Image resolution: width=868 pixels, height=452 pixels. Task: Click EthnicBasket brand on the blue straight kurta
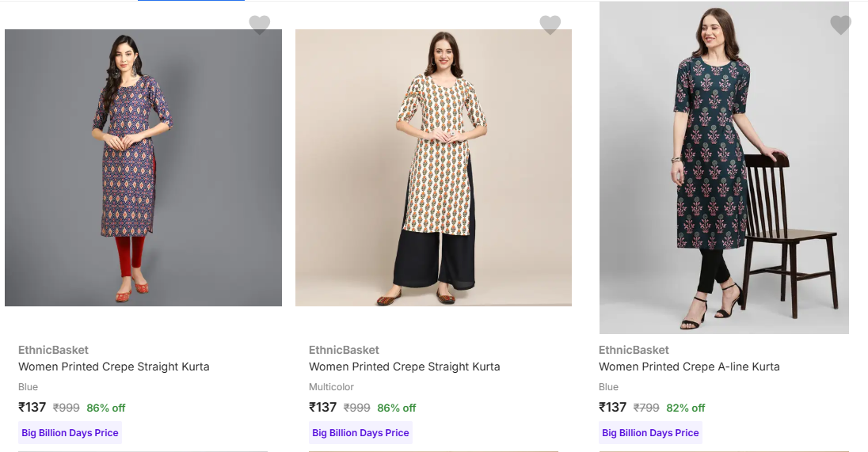(x=53, y=350)
